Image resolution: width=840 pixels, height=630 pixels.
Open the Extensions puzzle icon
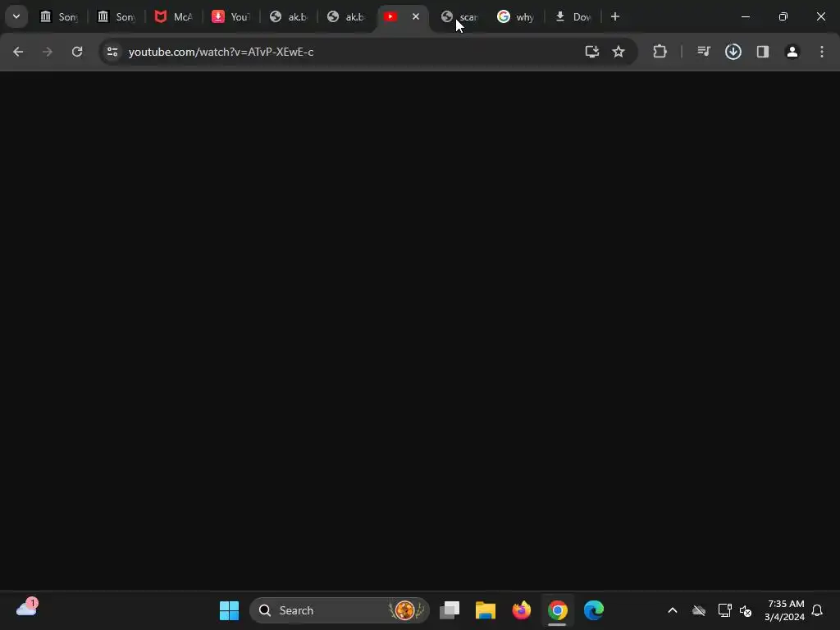[x=660, y=52]
